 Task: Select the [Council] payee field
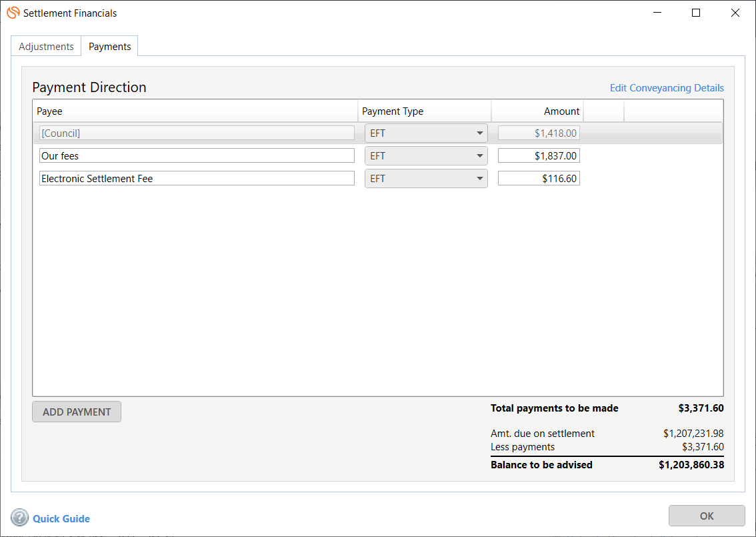point(197,133)
